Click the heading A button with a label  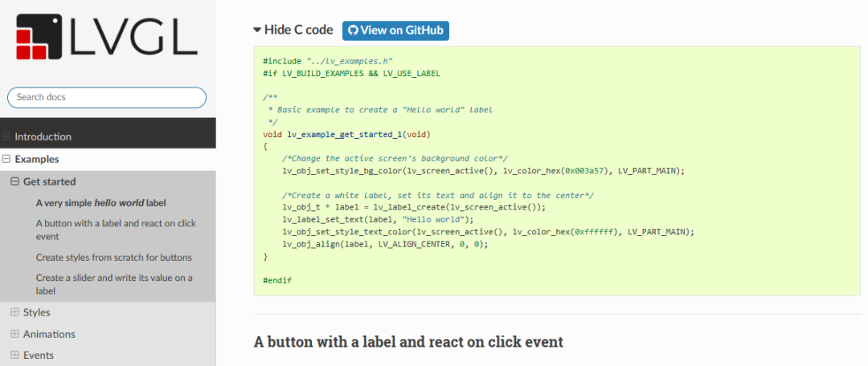(408, 342)
